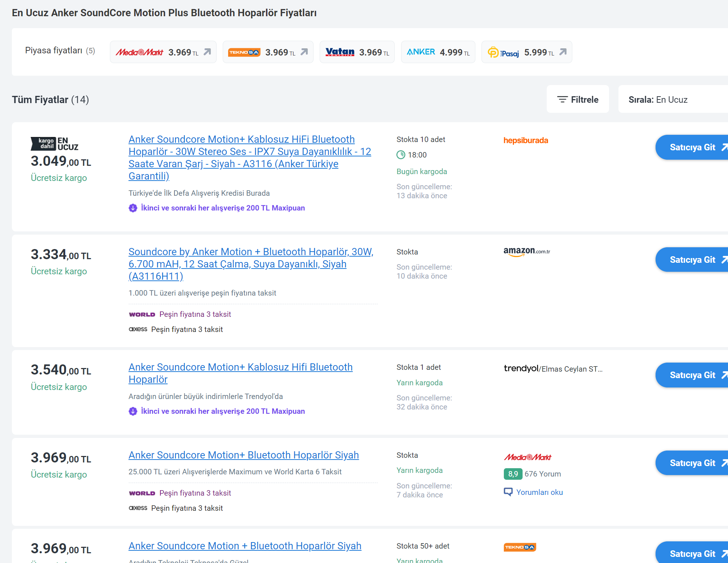The image size is (728, 563).
Task: Open MediaMarkt Motion+ Bluetooth Hoparlör Siyah listing
Action: 244,455
